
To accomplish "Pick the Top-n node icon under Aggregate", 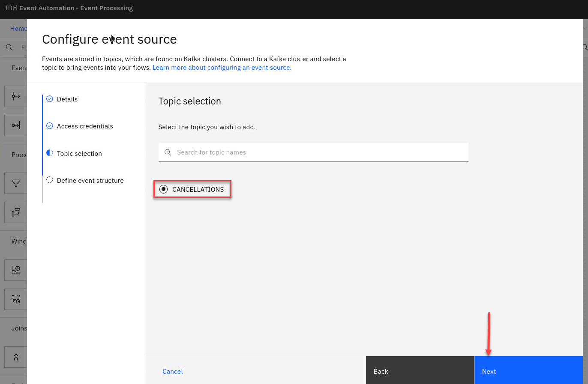I will [16, 299].
